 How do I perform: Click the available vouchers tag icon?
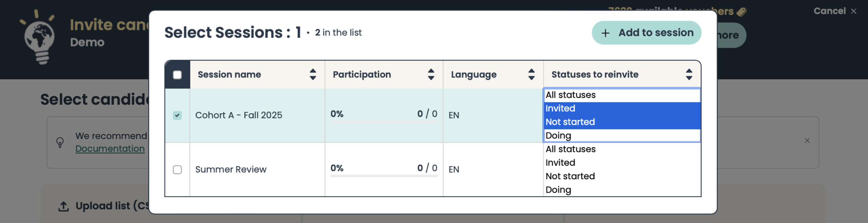[x=741, y=12]
